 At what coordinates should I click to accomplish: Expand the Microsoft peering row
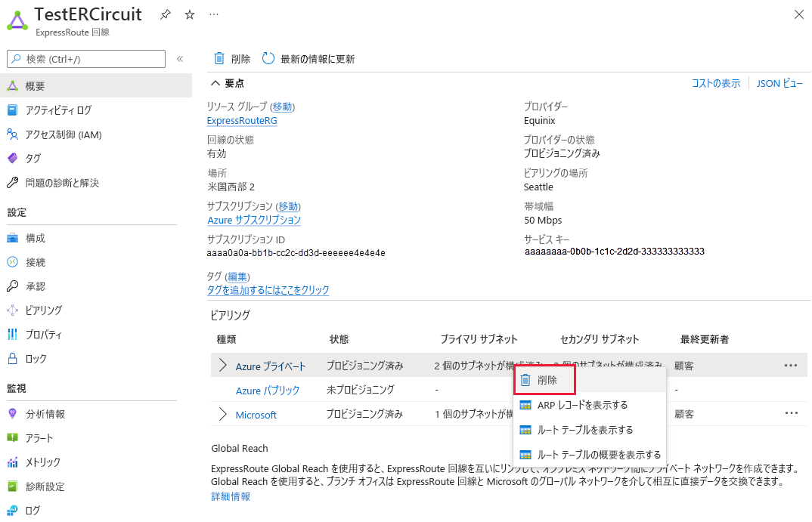223,415
